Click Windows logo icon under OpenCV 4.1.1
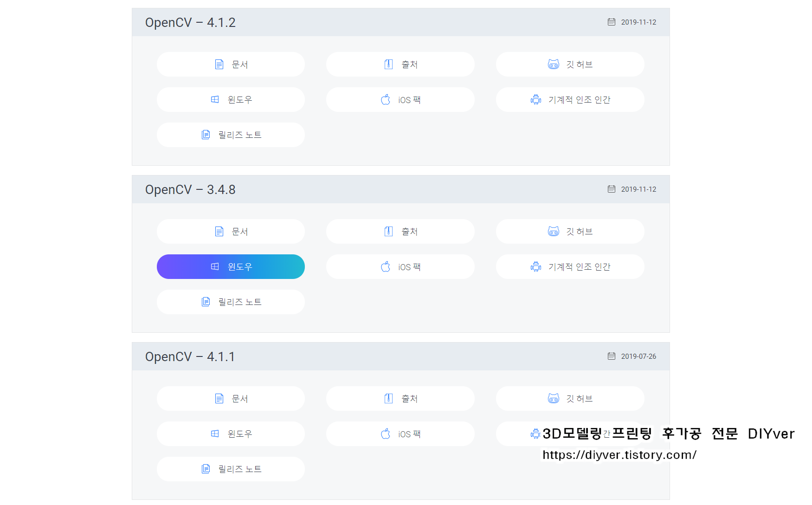Screen dimensions: 812x505 pos(215,434)
